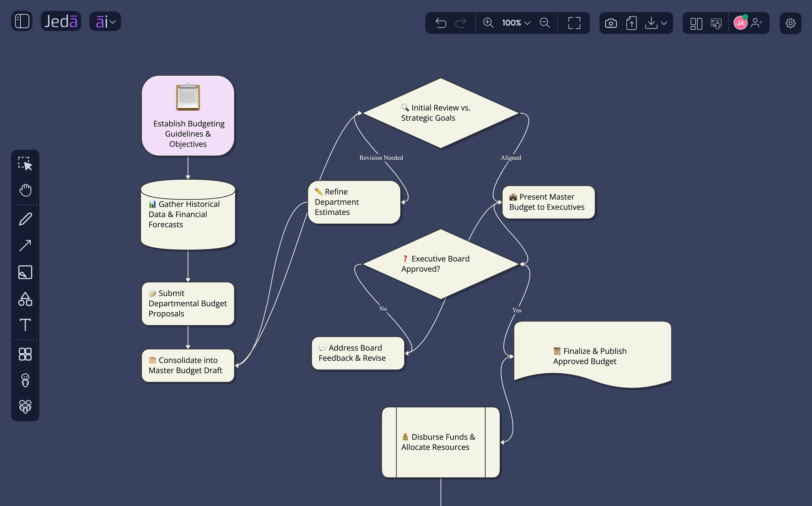Open the layout panels icon
The width and height of the screenshot is (812, 506).
pyautogui.click(x=696, y=23)
